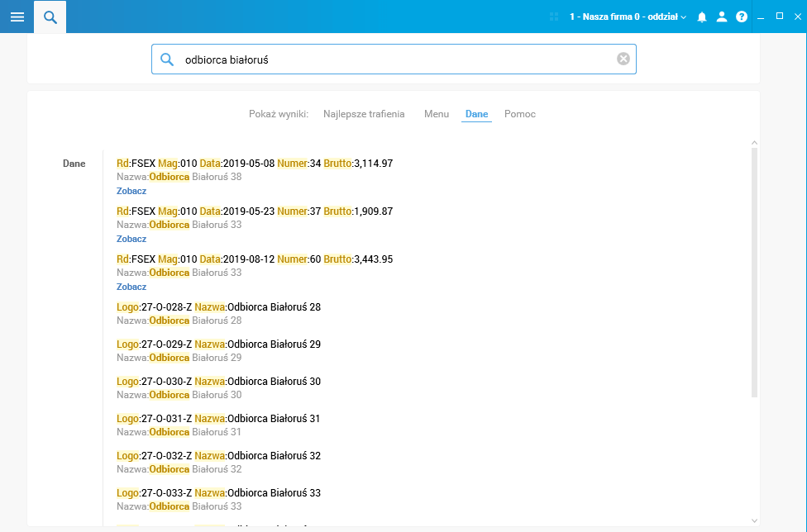Open the help question mark icon
Image resolution: width=807 pixels, height=532 pixels.
click(x=741, y=17)
